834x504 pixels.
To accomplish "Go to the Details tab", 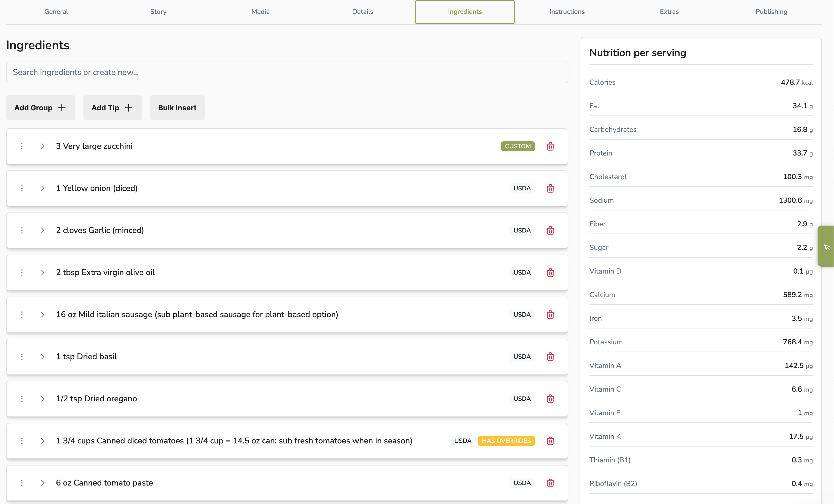I will coord(363,12).
